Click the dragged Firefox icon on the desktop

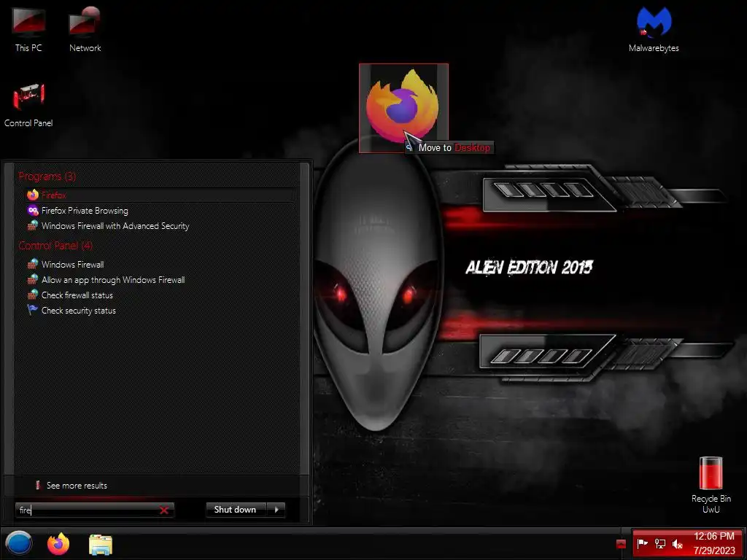(403, 108)
